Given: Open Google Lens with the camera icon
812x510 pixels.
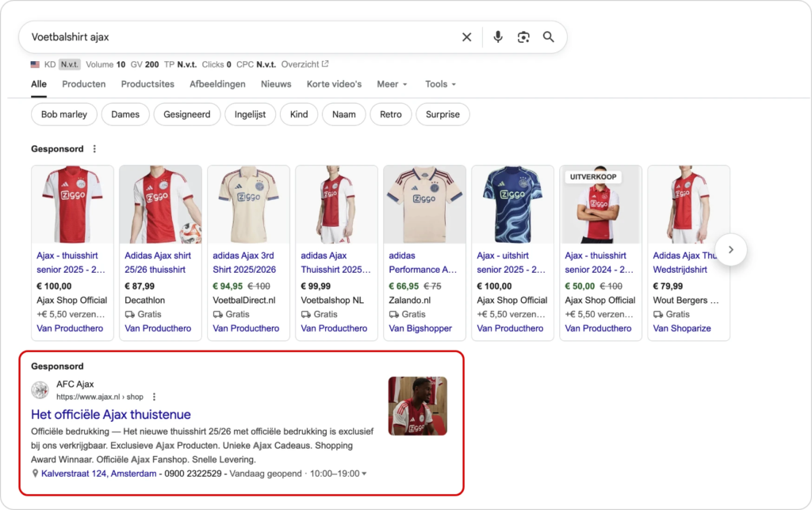Looking at the screenshot, I should point(523,36).
